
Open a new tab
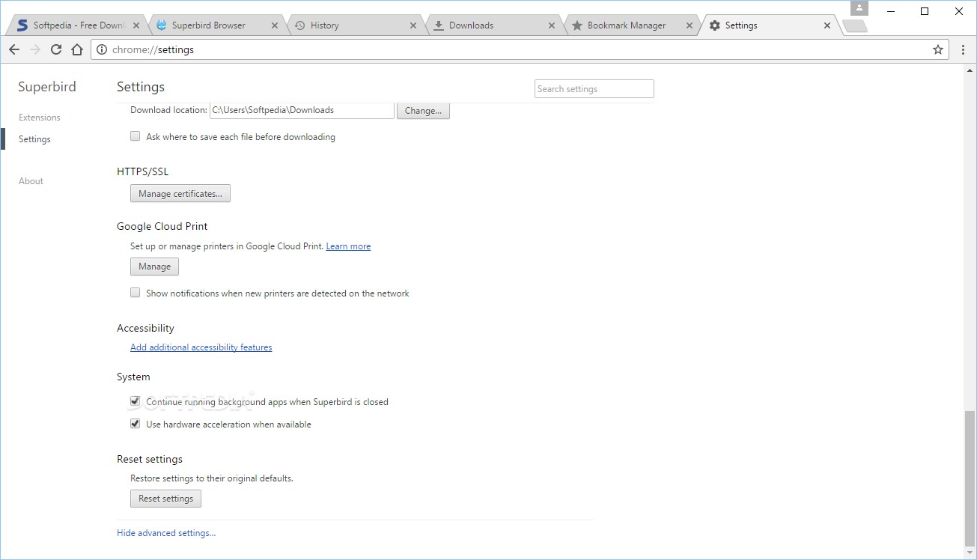(855, 26)
